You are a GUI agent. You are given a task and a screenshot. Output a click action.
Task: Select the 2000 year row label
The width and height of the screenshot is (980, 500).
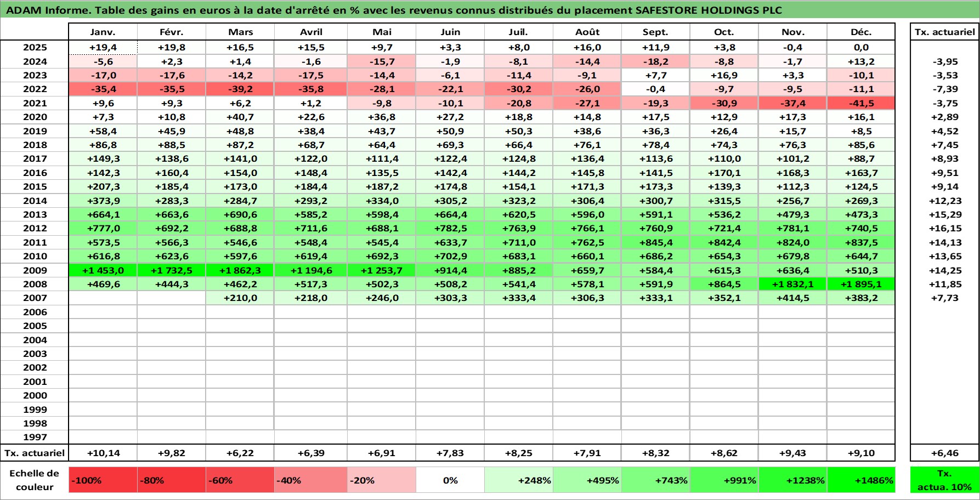click(x=35, y=396)
